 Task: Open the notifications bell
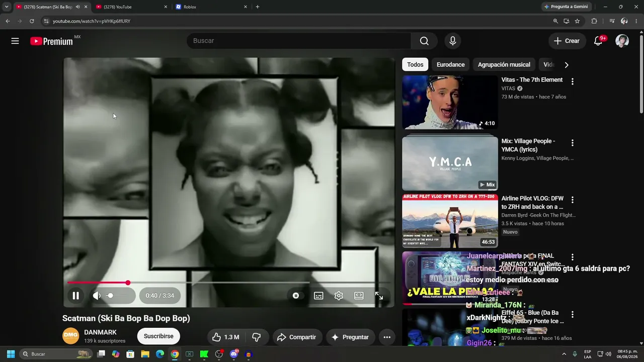tap(598, 41)
